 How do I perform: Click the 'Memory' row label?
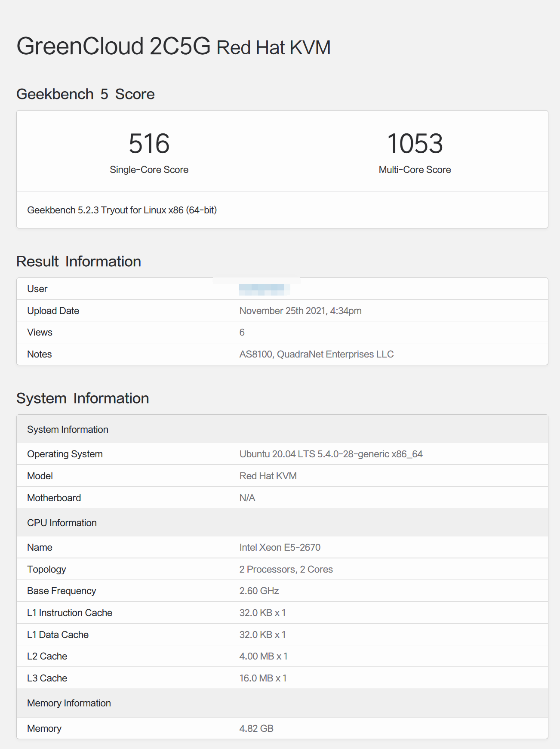[44, 729]
